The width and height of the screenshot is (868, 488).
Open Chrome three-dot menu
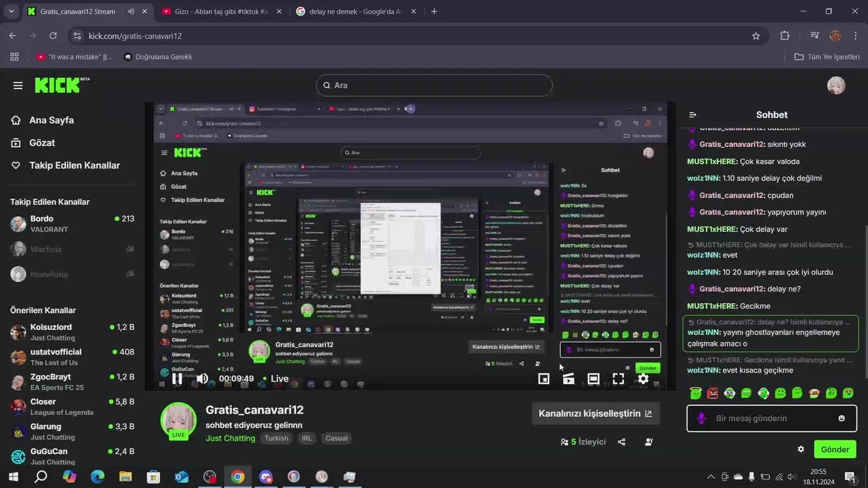(x=854, y=35)
